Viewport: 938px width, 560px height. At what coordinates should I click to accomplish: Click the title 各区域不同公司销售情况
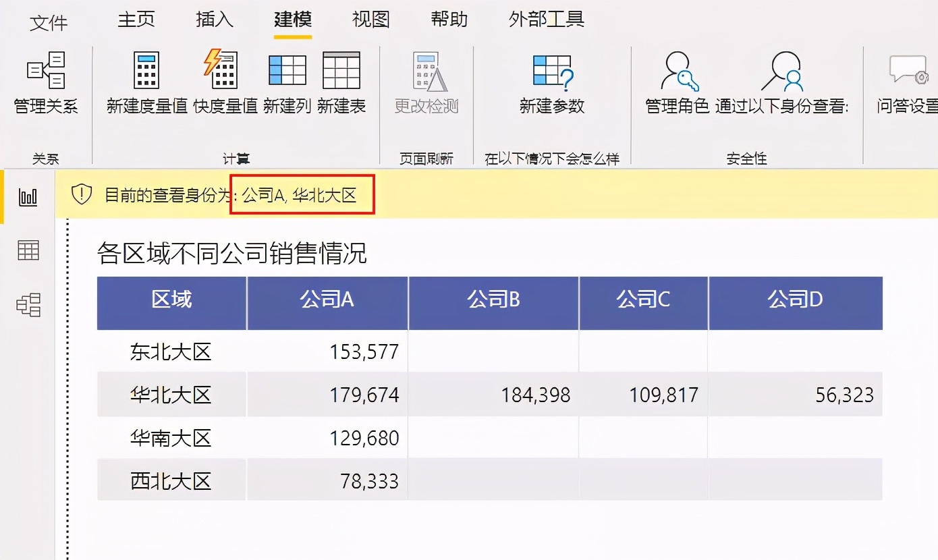tap(232, 254)
